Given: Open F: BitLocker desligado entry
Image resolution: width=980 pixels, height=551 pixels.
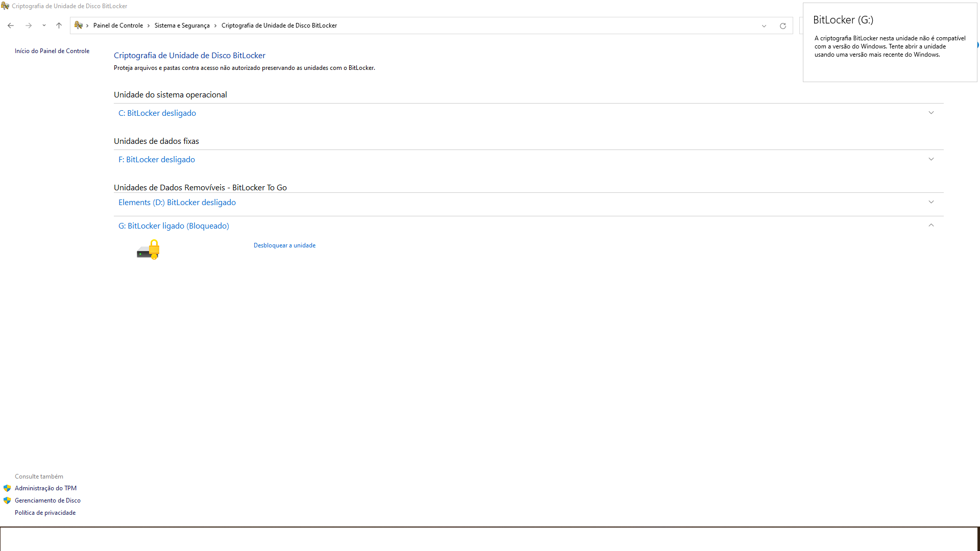Looking at the screenshot, I should [157, 160].
